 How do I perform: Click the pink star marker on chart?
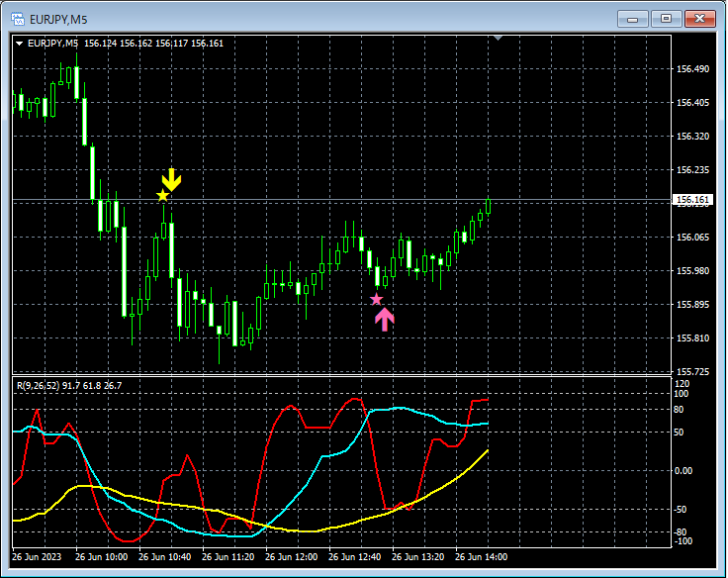tap(376, 299)
